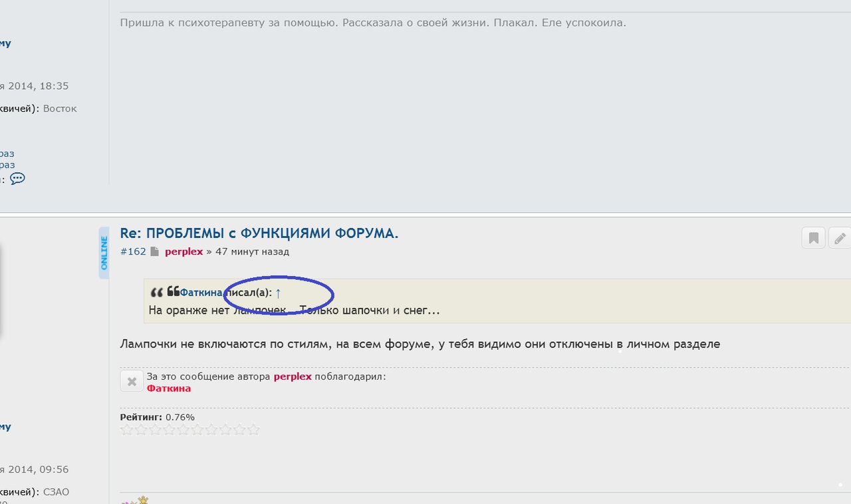851x504 pixels.
Task: Click perplex in the thanks message line
Action: pos(293,376)
